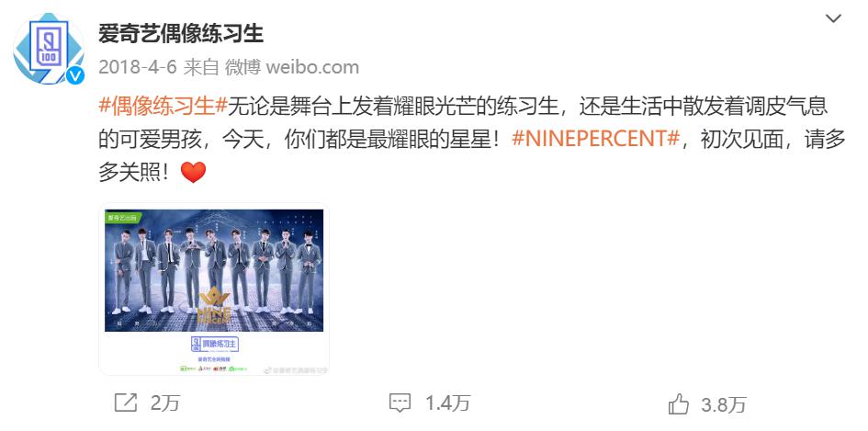Click the 1.4万 comment count
868x431 pixels.
point(447,403)
